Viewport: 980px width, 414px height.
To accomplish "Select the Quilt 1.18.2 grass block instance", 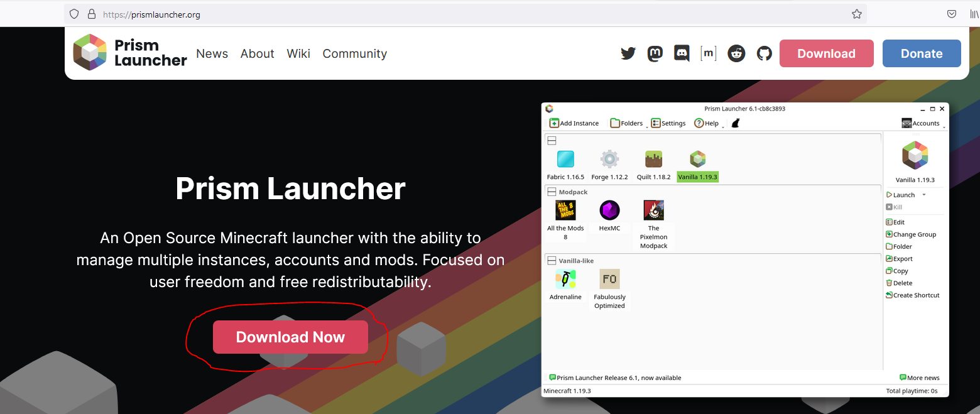I will (x=653, y=159).
